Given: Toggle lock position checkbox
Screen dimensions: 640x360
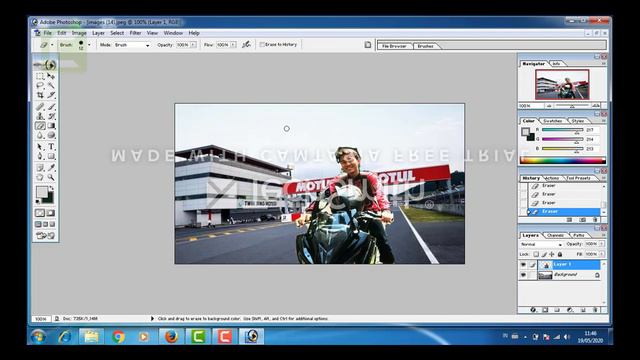Looking at the screenshot, I should [x=552, y=254].
